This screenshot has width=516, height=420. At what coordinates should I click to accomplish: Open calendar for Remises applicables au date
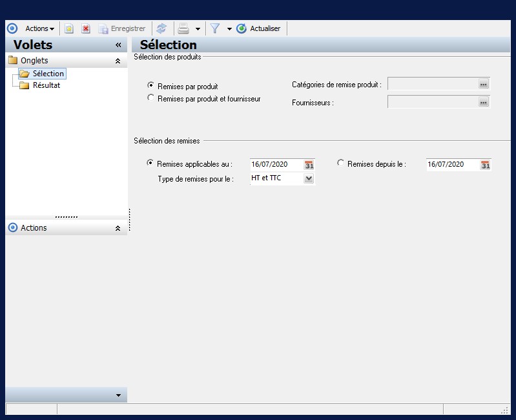(309, 165)
